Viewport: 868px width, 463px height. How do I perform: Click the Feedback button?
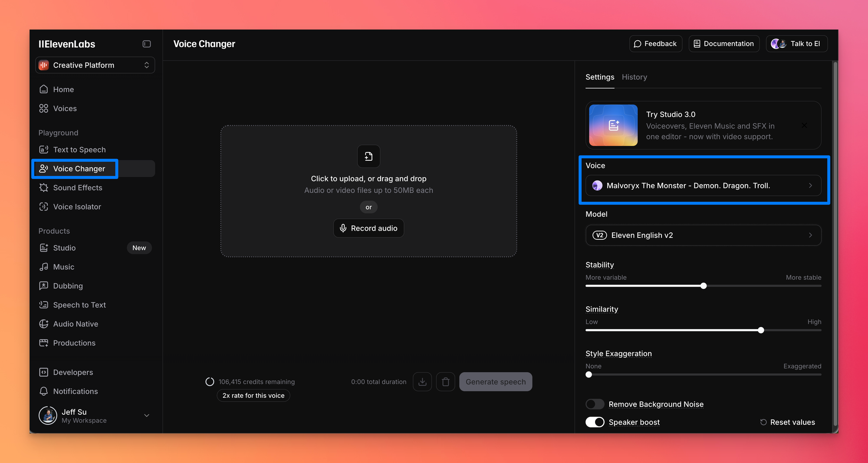tap(656, 44)
